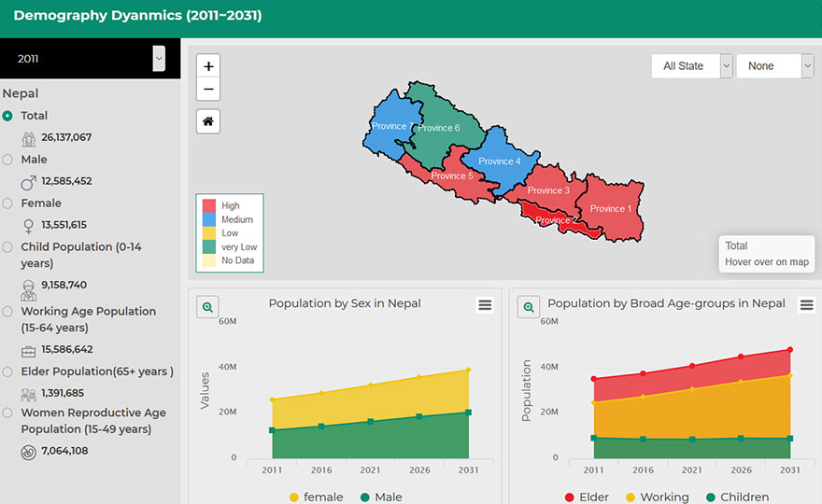
Task: Click the Nepal heading in sidebar
Action: 21,93
